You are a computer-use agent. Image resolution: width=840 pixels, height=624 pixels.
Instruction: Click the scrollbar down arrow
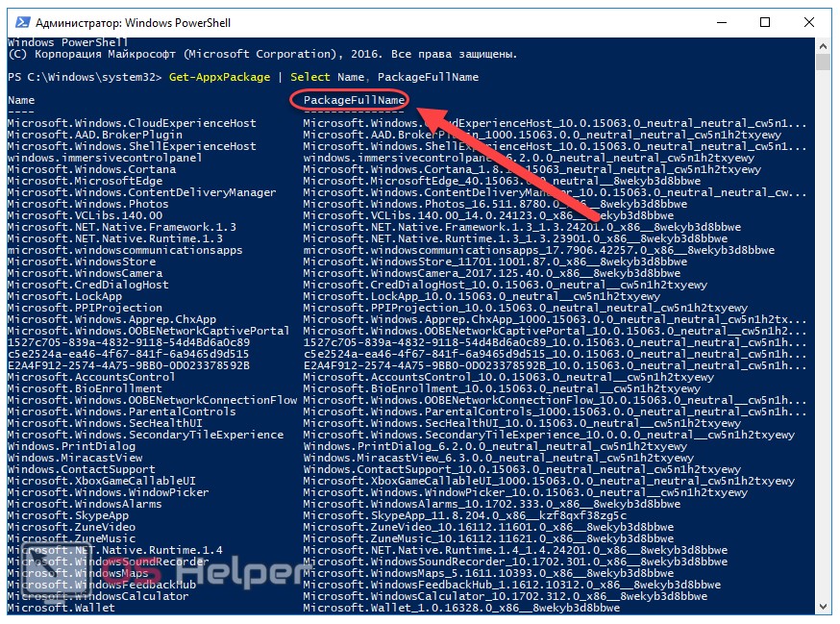click(x=823, y=607)
